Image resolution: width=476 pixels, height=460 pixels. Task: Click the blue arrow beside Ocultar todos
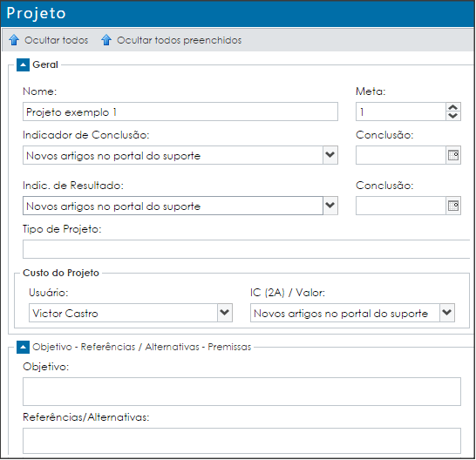(x=14, y=40)
